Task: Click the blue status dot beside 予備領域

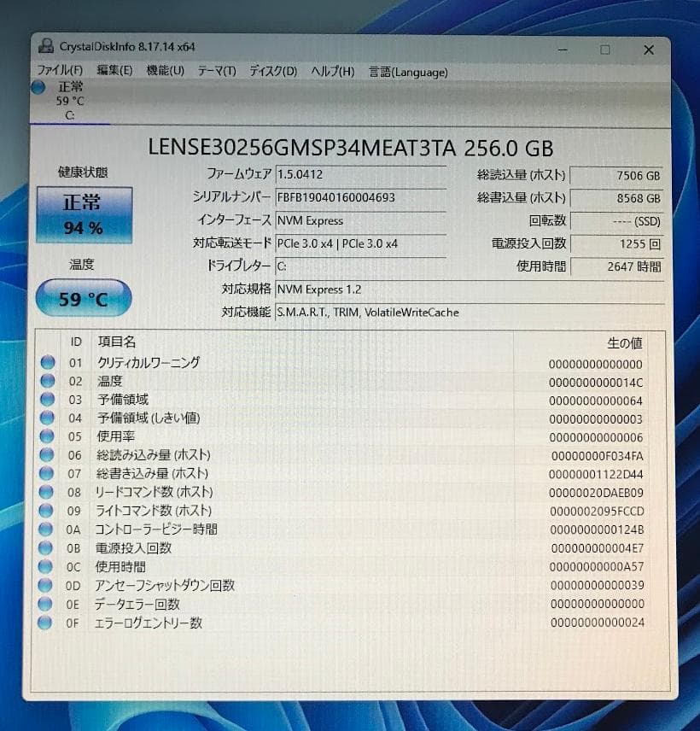Action: [49, 400]
